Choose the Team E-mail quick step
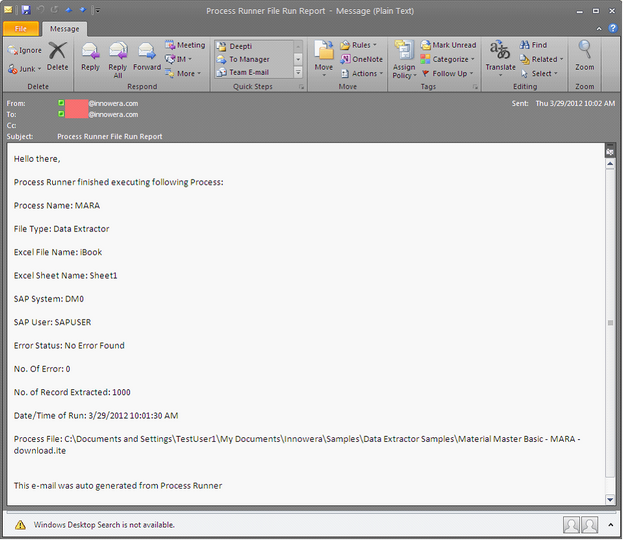623x540 pixels. coord(251,73)
